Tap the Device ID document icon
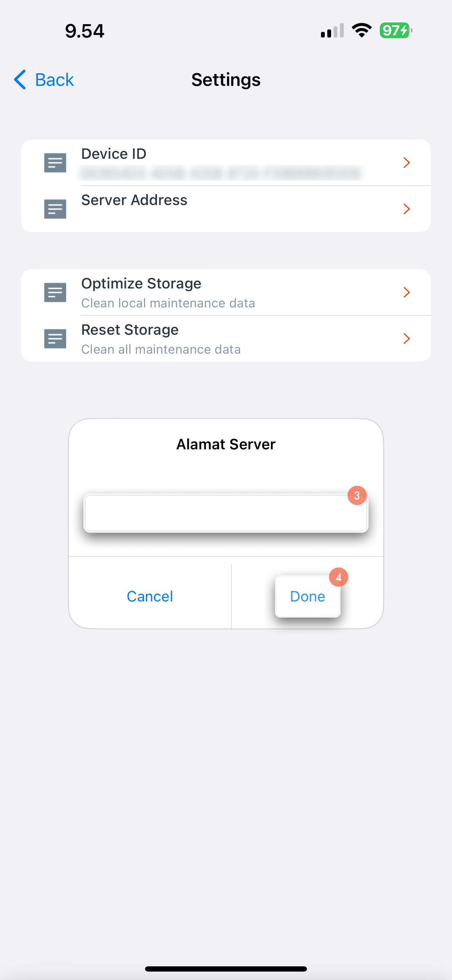 (x=55, y=163)
